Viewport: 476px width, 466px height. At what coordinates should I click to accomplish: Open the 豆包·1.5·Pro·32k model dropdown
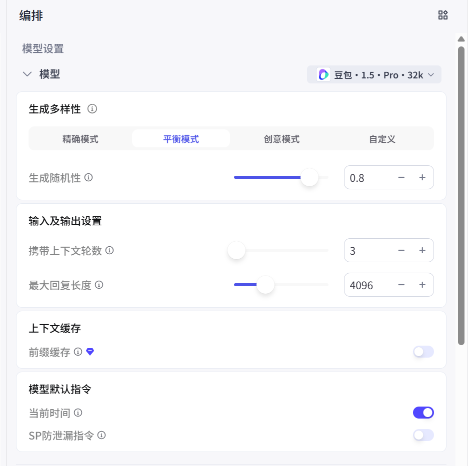click(374, 74)
